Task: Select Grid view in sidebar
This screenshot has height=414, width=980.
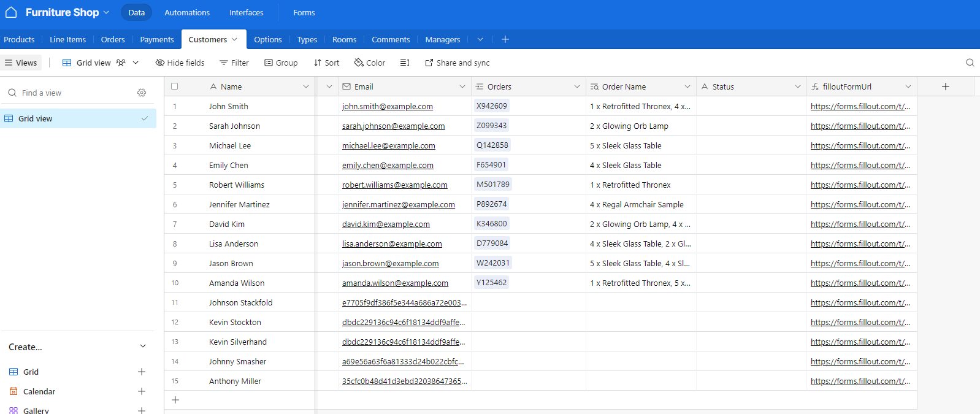Action: (x=78, y=118)
